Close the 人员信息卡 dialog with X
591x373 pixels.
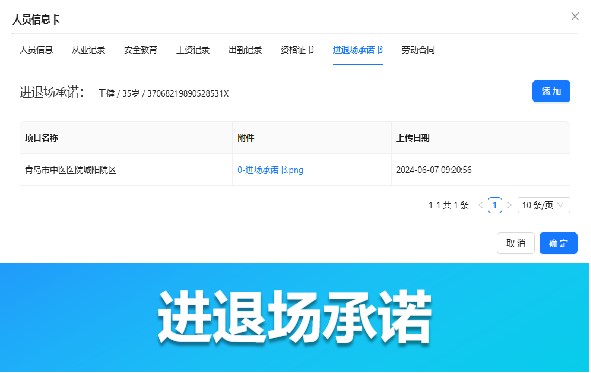pyautogui.click(x=575, y=16)
